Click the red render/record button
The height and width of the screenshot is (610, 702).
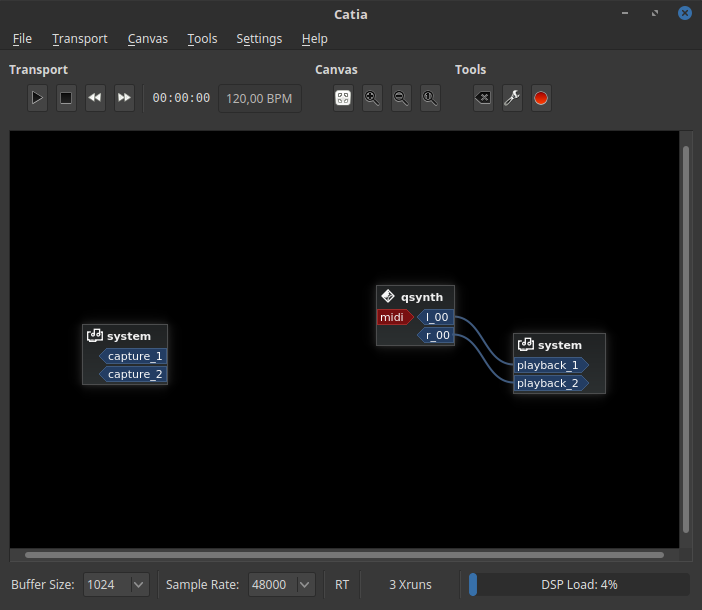[541, 98]
